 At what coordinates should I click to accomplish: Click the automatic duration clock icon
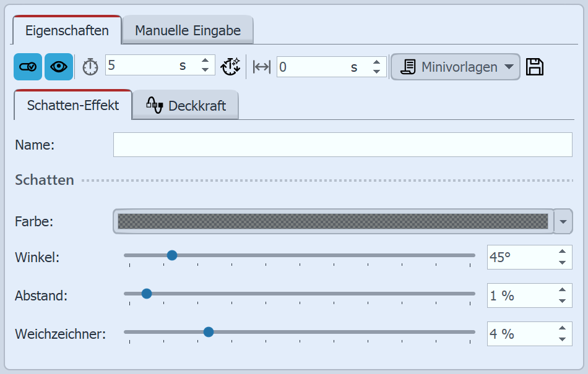(x=230, y=67)
